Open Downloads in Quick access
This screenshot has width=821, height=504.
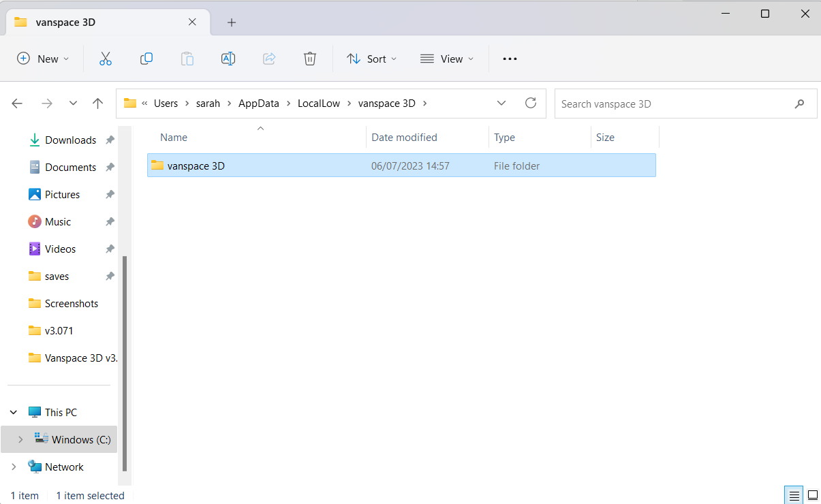(x=70, y=140)
